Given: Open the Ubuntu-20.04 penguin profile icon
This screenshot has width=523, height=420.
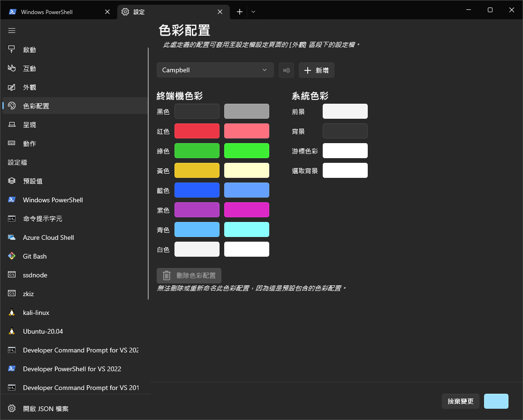Looking at the screenshot, I should (x=12, y=331).
